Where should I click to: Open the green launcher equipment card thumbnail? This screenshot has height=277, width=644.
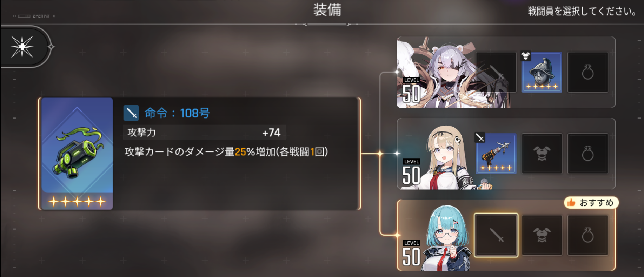coord(77,154)
